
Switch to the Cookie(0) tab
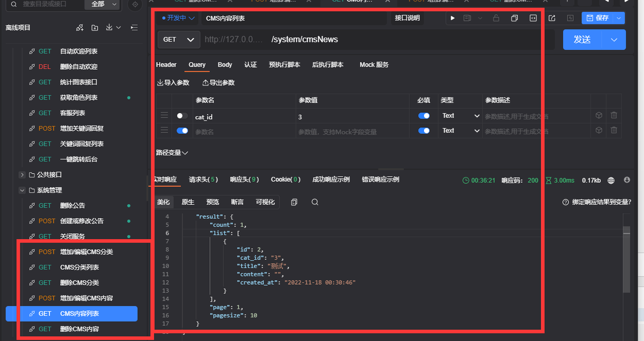click(286, 180)
